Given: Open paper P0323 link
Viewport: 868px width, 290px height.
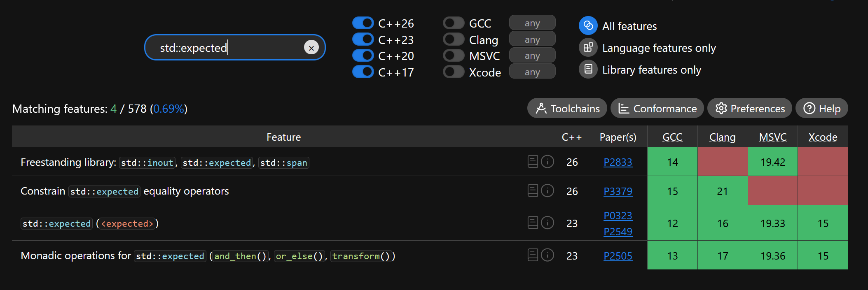Looking at the screenshot, I should pyautogui.click(x=618, y=216).
